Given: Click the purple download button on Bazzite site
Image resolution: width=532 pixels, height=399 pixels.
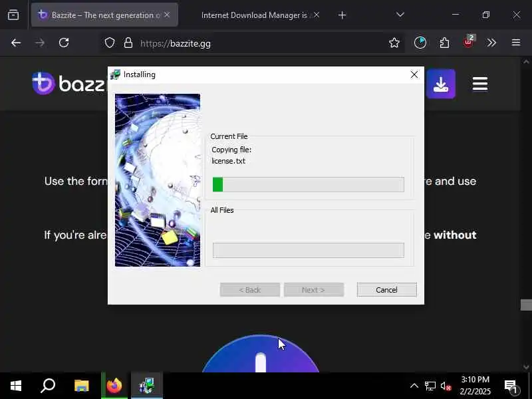Looking at the screenshot, I should [441, 84].
